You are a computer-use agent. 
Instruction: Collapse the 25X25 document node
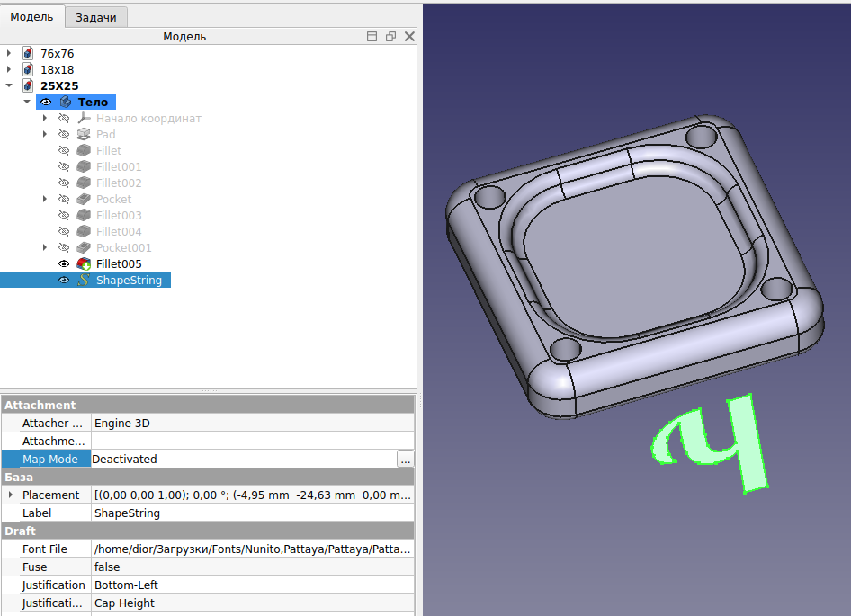(9, 85)
